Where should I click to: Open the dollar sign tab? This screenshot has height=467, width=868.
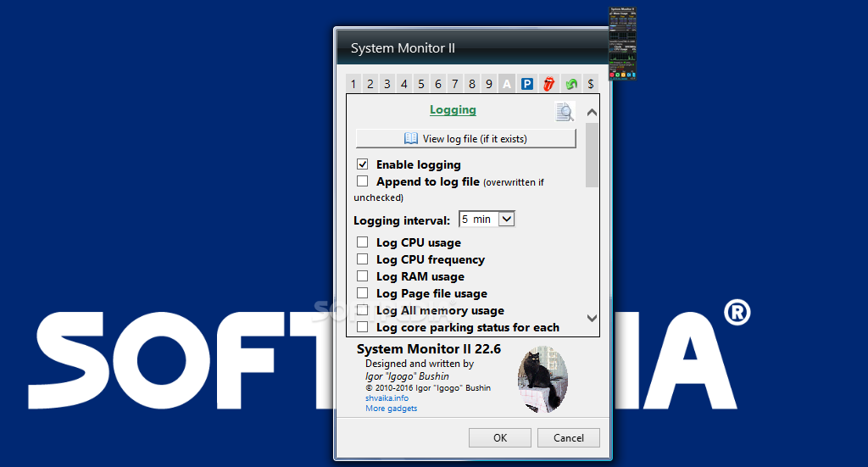click(x=591, y=84)
